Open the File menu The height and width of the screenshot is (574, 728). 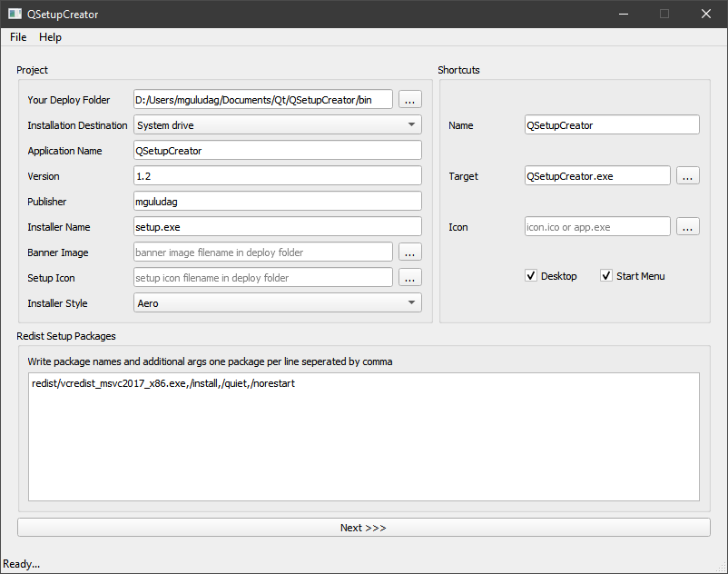click(18, 37)
